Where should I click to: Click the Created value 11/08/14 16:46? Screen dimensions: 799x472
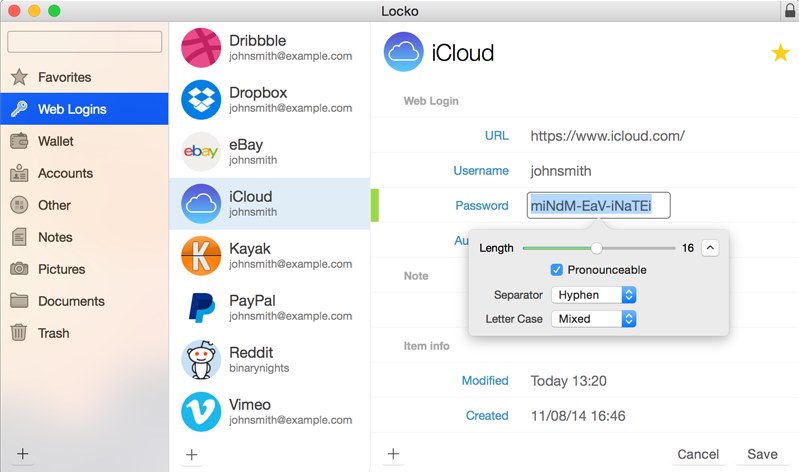tap(578, 415)
